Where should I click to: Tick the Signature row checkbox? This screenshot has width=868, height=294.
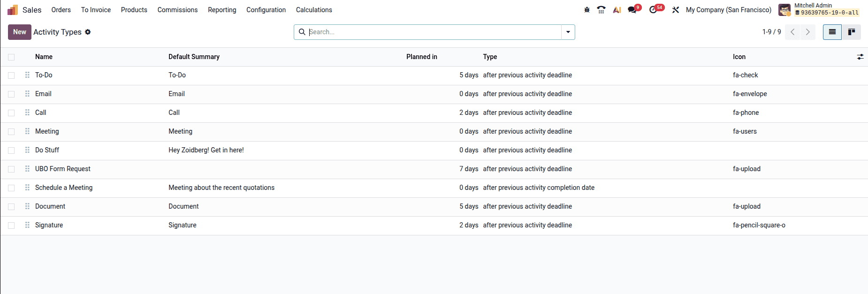tap(11, 226)
